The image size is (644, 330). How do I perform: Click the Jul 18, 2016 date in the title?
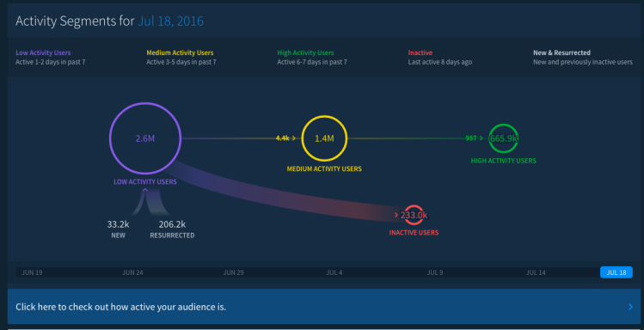170,21
